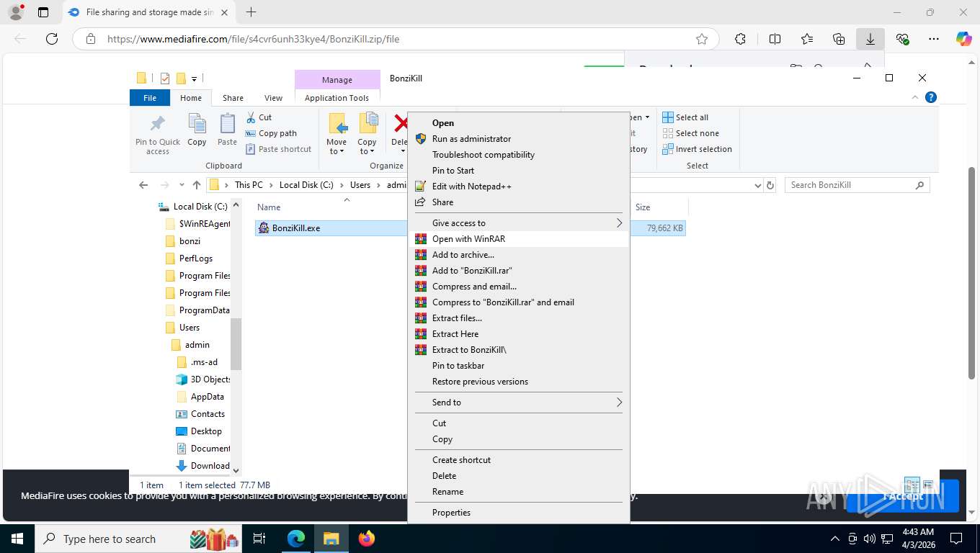Click Share in context menu
The image size is (980, 553).
click(519, 202)
